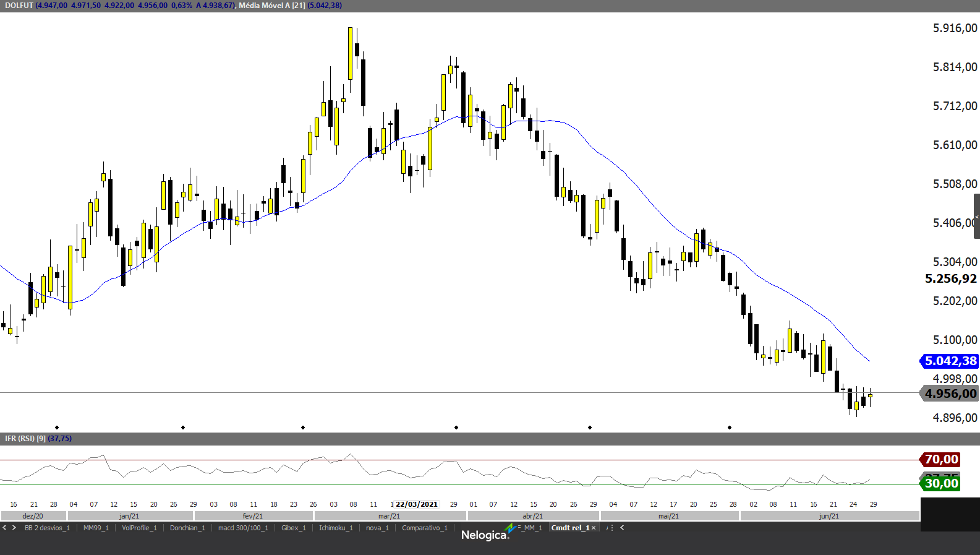
Task: Click the Média Móvel A [21] indicator label
Action: [x=272, y=6]
